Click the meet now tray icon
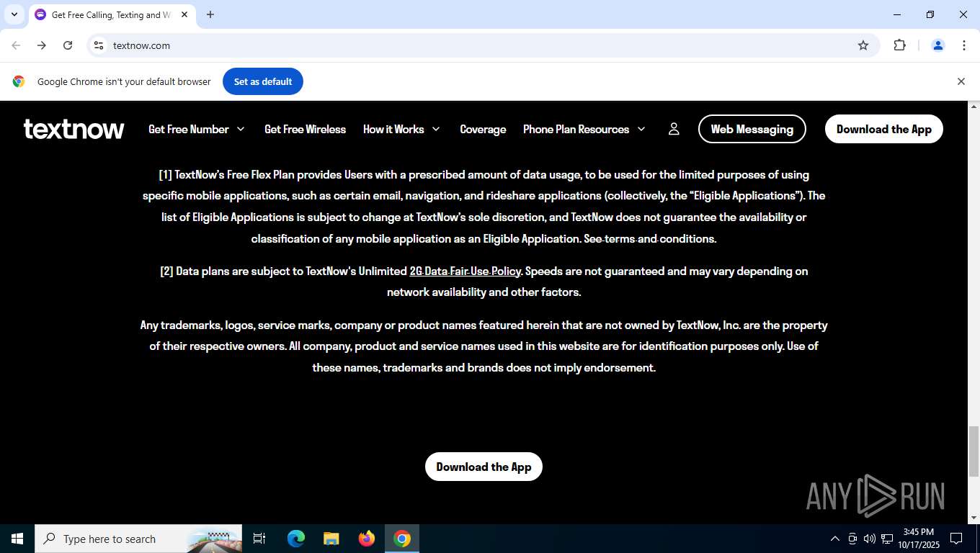980x553 pixels. tap(852, 539)
